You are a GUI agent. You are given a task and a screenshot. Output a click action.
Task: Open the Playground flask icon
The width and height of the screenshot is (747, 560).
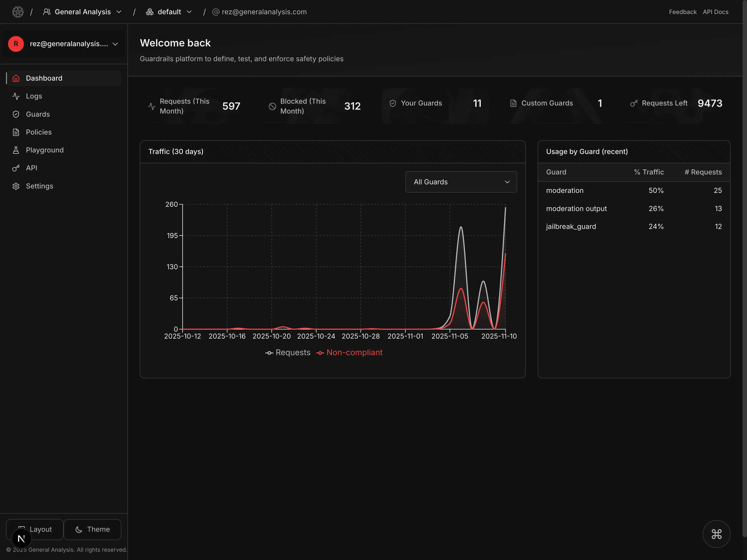pyautogui.click(x=16, y=150)
